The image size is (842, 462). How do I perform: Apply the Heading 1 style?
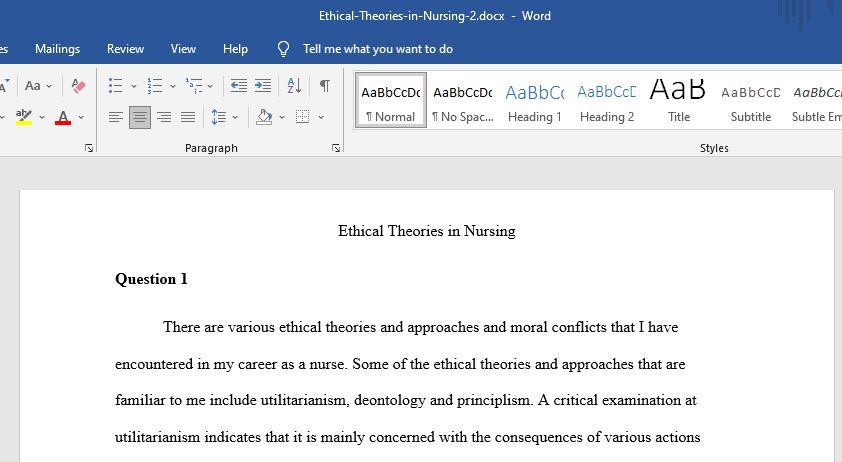click(x=534, y=100)
